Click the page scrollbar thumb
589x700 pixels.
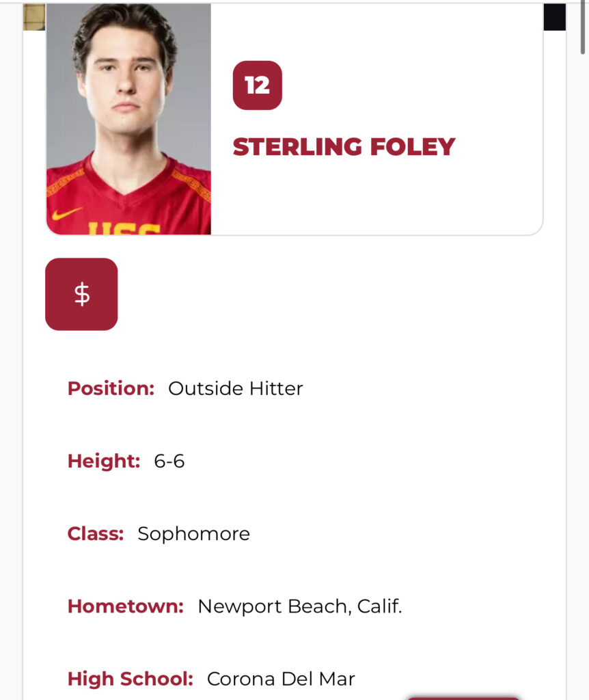point(582,27)
